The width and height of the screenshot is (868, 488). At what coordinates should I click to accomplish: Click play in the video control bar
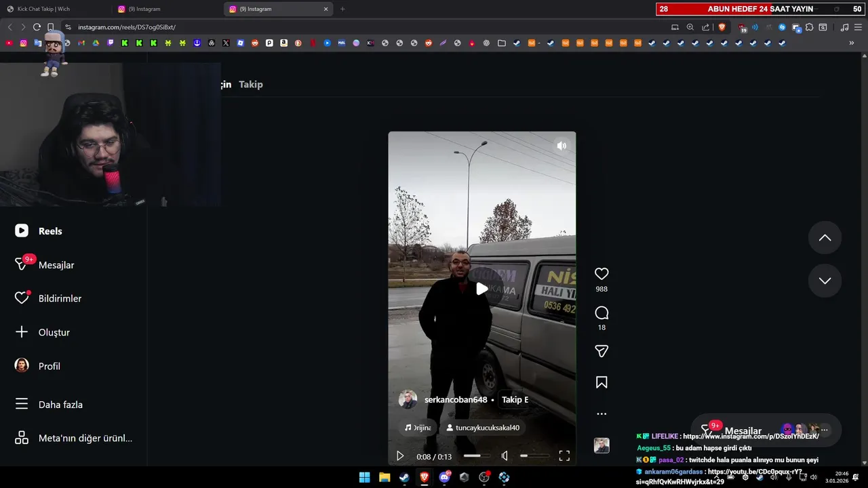(400, 456)
